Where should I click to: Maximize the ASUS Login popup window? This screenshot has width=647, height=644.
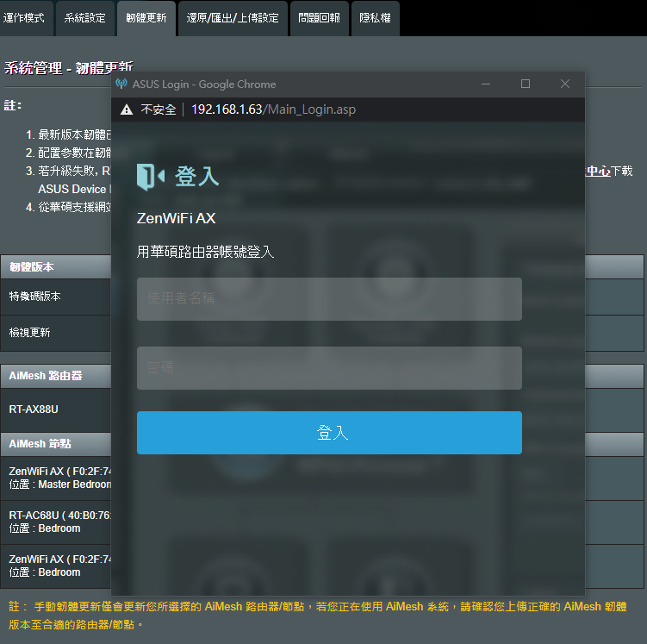526,84
